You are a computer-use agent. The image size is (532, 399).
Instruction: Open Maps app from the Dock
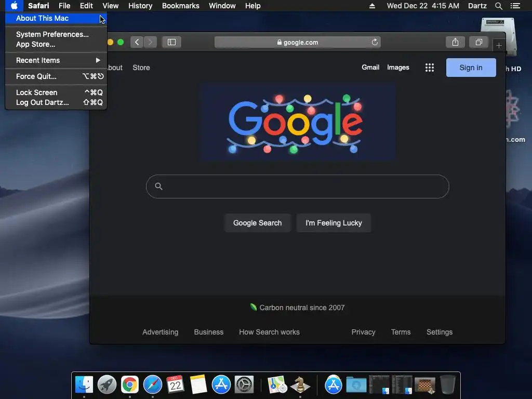click(x=277, y=385)
